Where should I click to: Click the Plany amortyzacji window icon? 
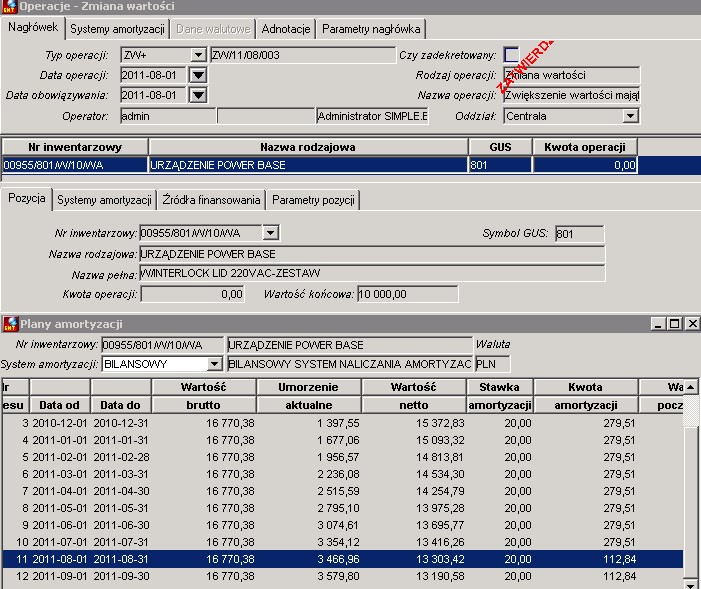click(10, 324)
